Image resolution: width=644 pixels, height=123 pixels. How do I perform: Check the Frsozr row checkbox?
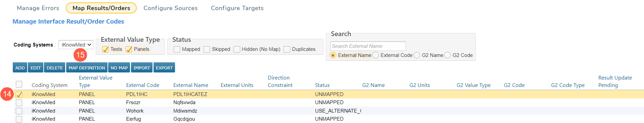click(19, 102)
